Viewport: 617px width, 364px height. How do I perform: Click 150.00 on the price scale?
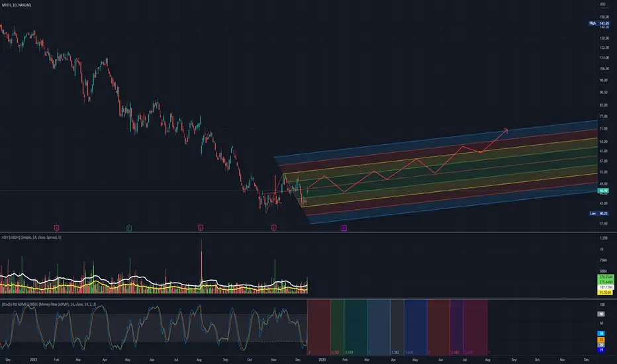pyautogui.click(x=604, y=17)
